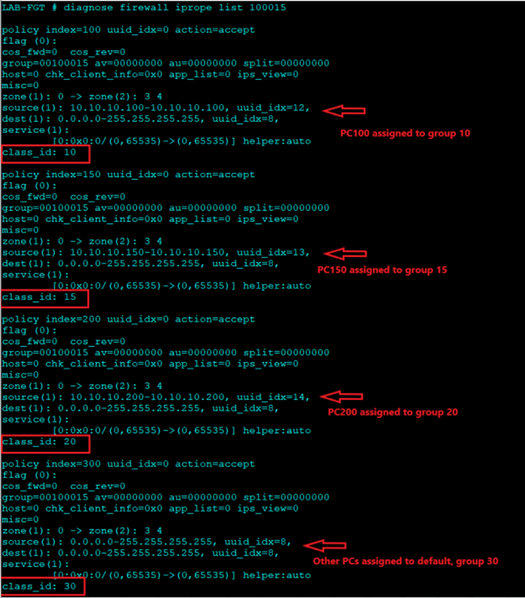525x598 pixels.
Task: Click the 'PC100 assigned to group 10' annotation
Action: click(x=405, y=133)
